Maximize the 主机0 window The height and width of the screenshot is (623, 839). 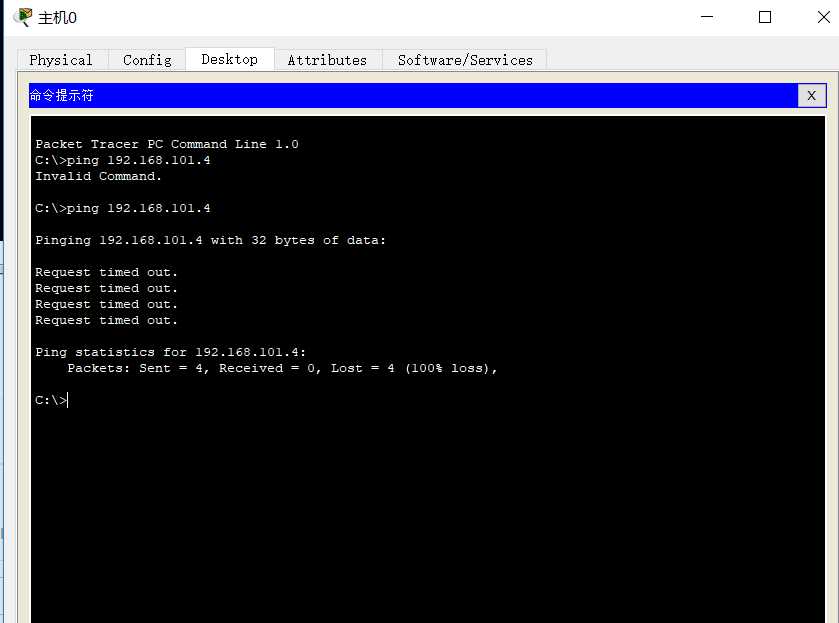tap(765, 17)
